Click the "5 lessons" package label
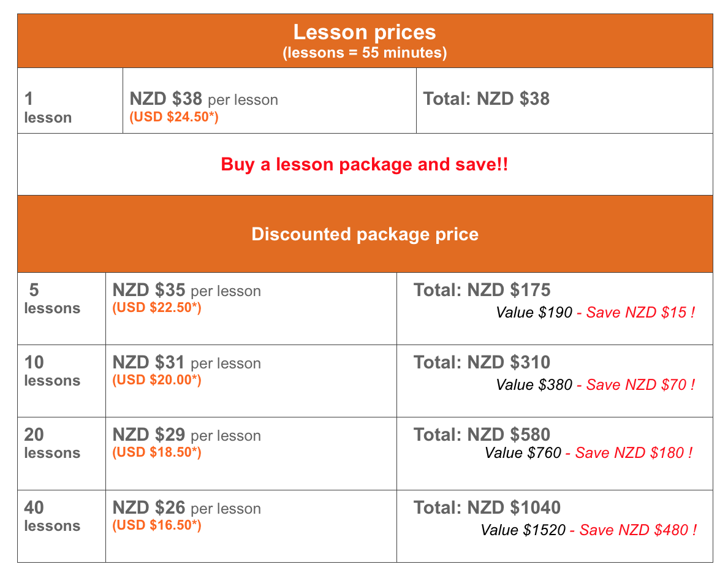728x575 pixels. pyautogui.click(x=52, y=299)
